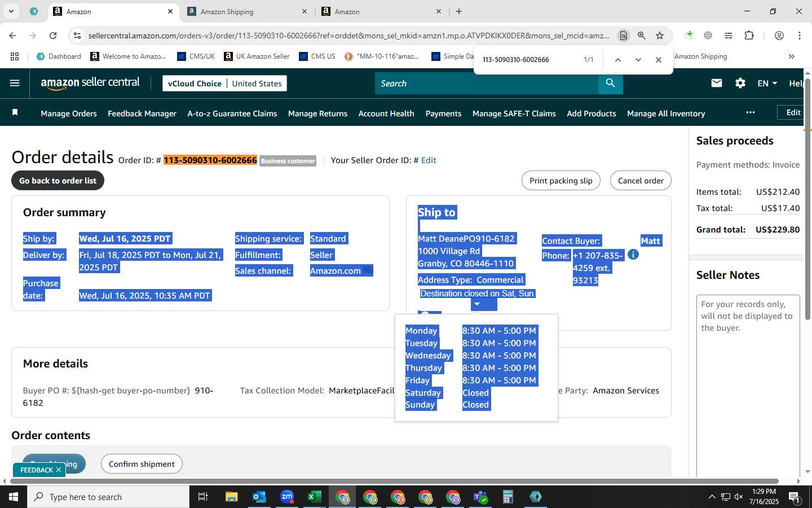The width and height of the screenshot is (812, 508).
Task: Click Edit link for Seller Order ID
Action: point(429,160)
